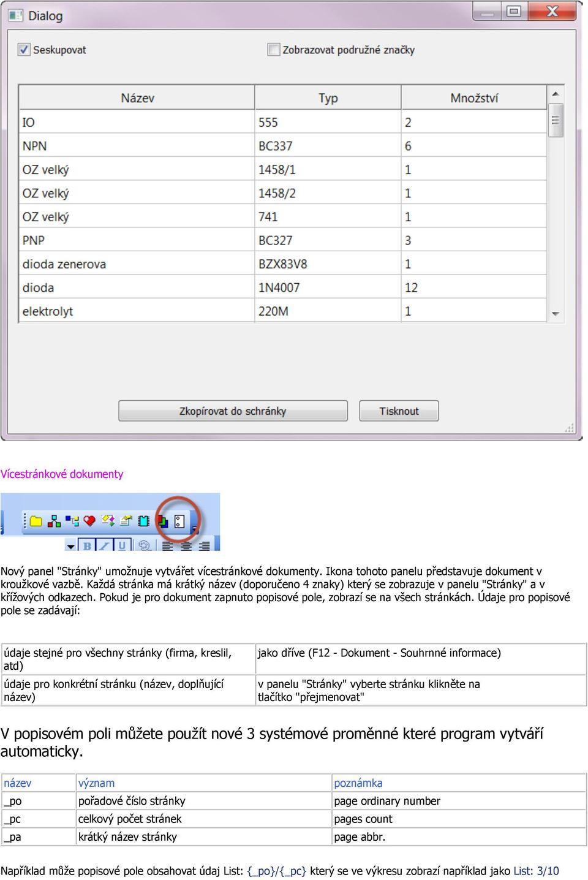588x880 pixels.
Task: Click the _po variable name cell
Action: (39, 801)
